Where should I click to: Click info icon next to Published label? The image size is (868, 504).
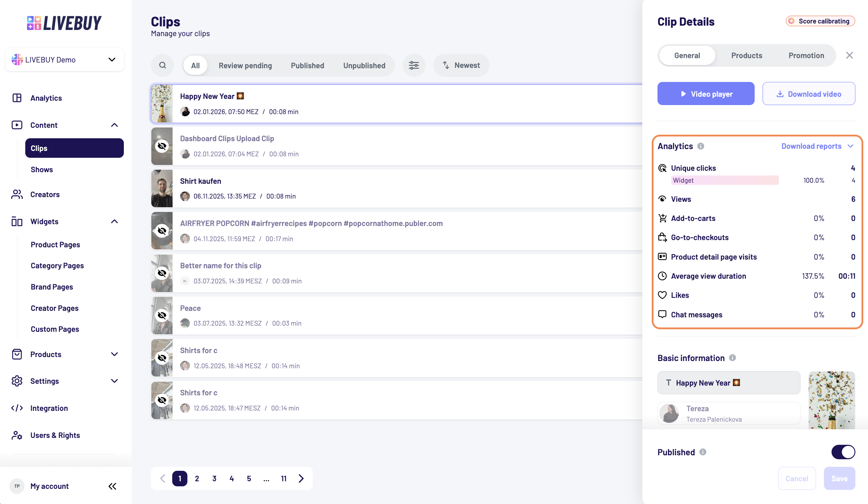tap(703, 452)
